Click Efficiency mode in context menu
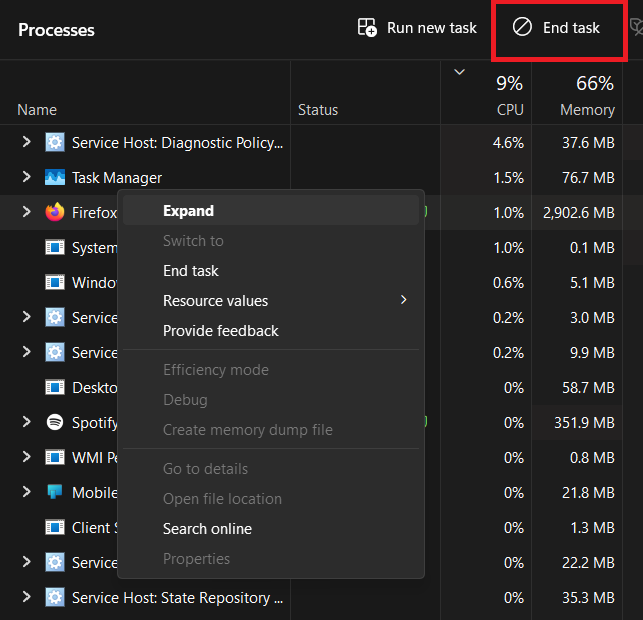643x620 pixels. click(271, 370)
